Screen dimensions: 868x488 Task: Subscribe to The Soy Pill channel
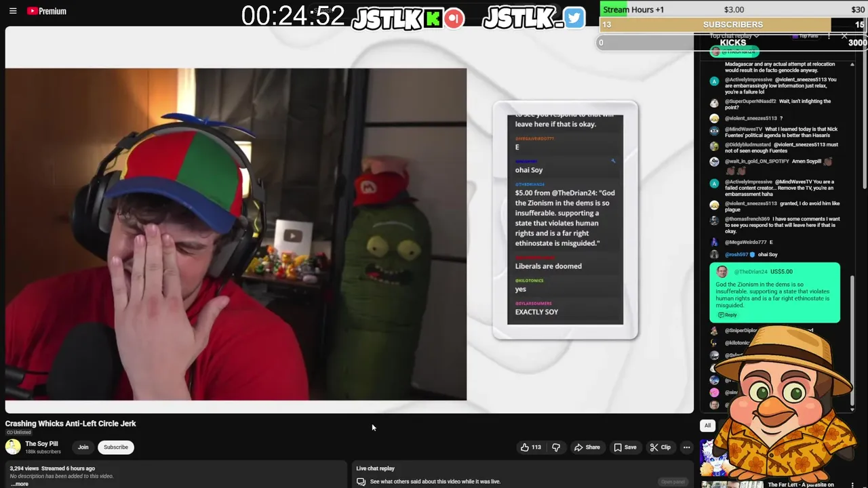[116, 447]
